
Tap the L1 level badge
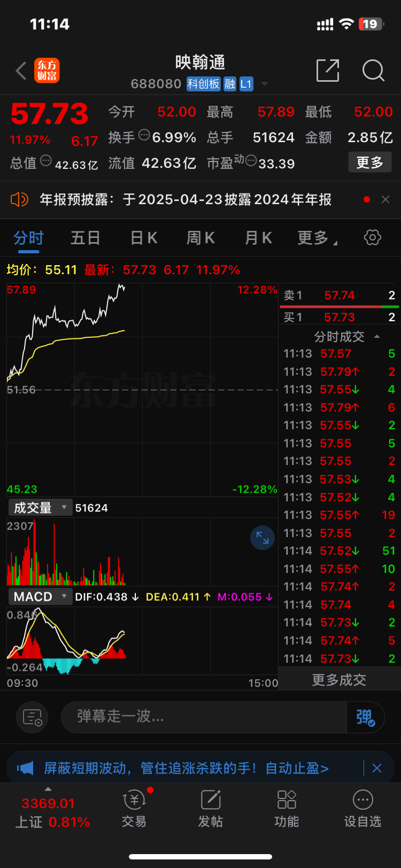point(246,84)
